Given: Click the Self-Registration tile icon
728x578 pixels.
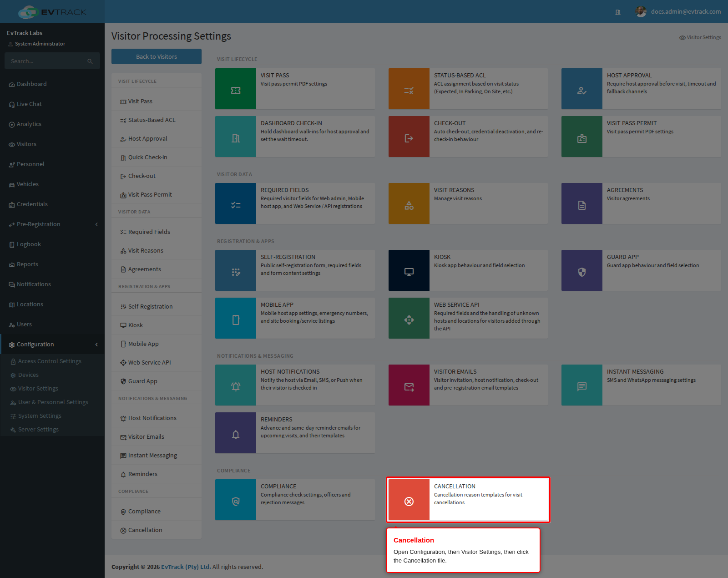Looking at the screenshot, I should [x=236, y=270].
